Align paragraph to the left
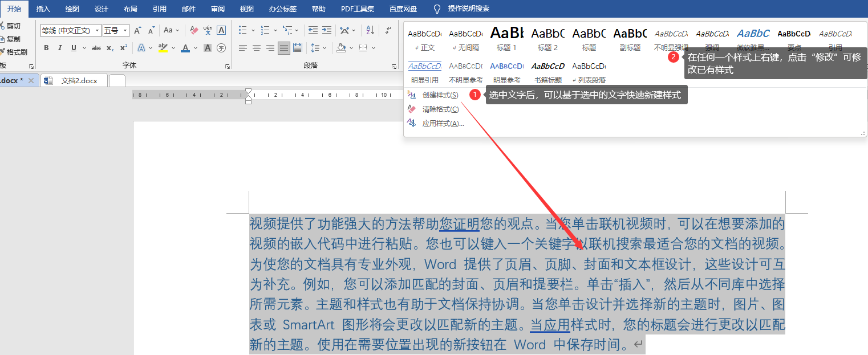This screenshot has height=355, width=868. click(x=243, y=48)
